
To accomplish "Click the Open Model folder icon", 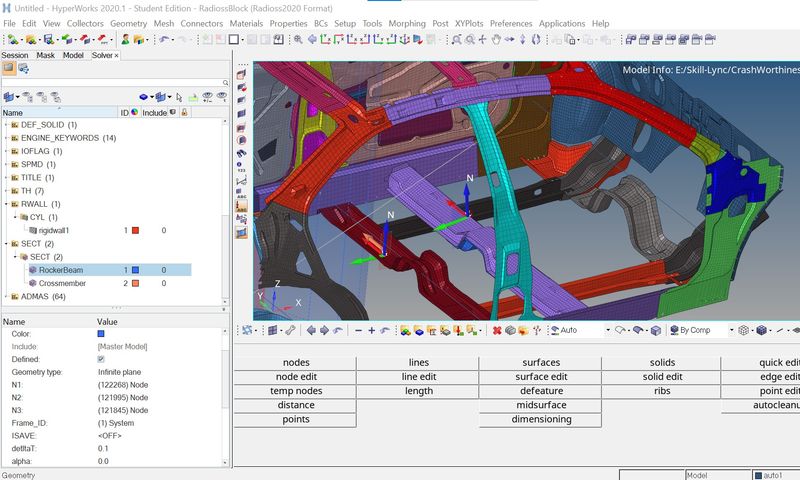I will 31,39.
